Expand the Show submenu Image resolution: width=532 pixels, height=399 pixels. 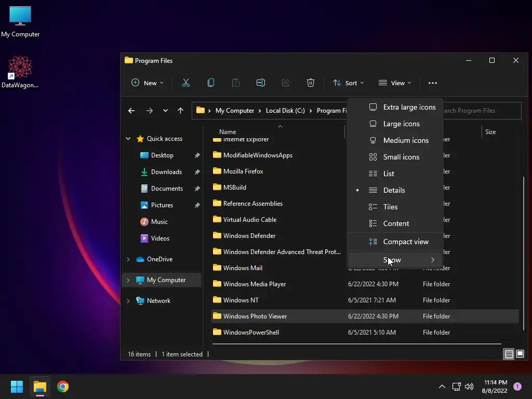tap(395, 260)
